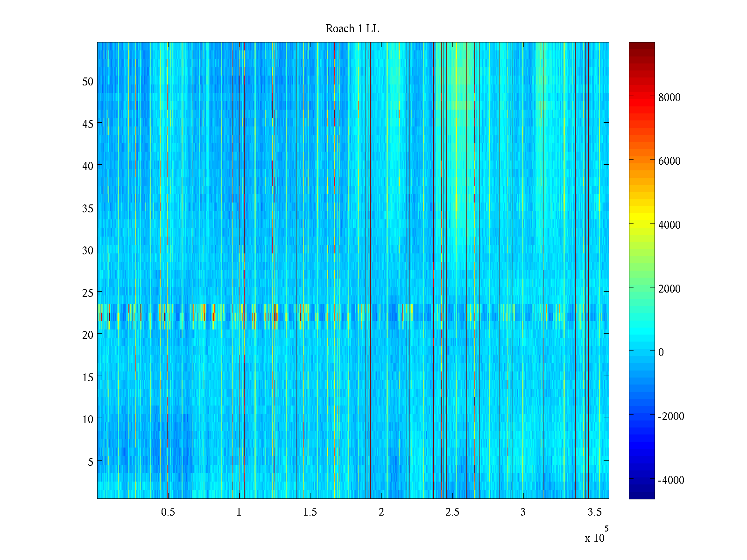Screen dimensions: 747x560
Task: Click the colorbar tick label -2000
Action: tap(670, 416)
